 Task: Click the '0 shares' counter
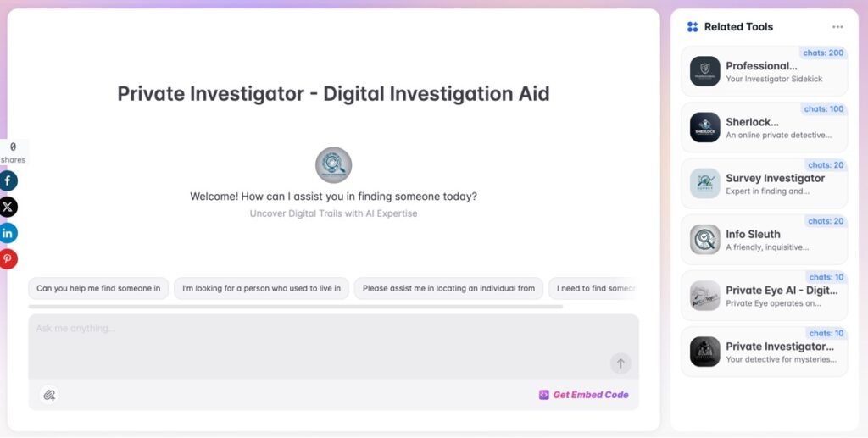pos(13,152)
